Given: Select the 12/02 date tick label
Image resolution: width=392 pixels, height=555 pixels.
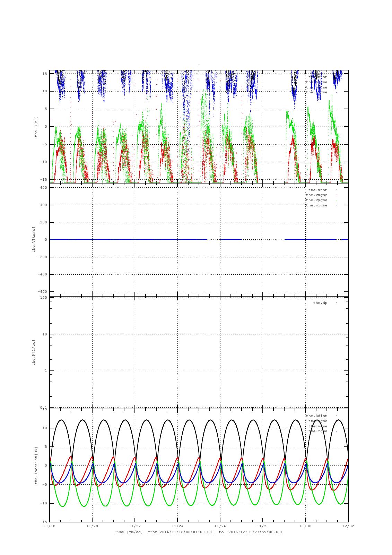Looking at the screenshot, I should tap(348, 526).
